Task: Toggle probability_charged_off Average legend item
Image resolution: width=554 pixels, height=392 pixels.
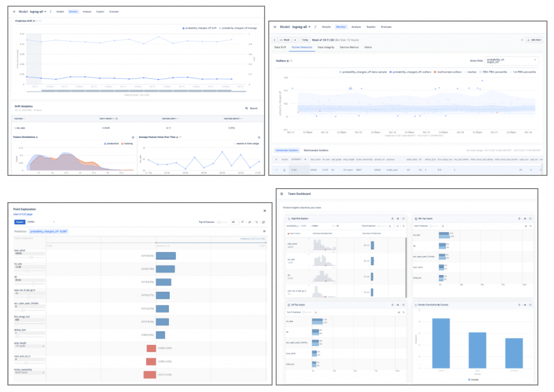Action: [x=238, y=28]
